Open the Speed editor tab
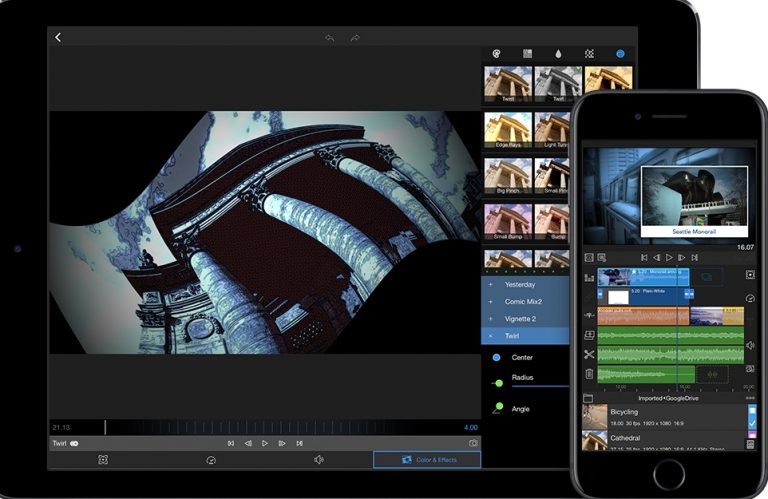768x499 pixels. [211, 460]
